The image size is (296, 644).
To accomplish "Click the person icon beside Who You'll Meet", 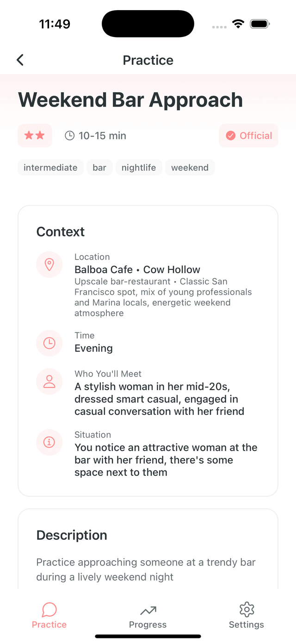I will [x=49, y=381].
